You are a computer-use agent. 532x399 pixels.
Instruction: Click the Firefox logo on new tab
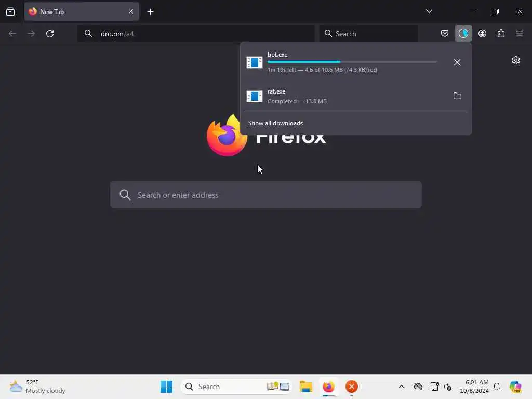pos(227,136)
